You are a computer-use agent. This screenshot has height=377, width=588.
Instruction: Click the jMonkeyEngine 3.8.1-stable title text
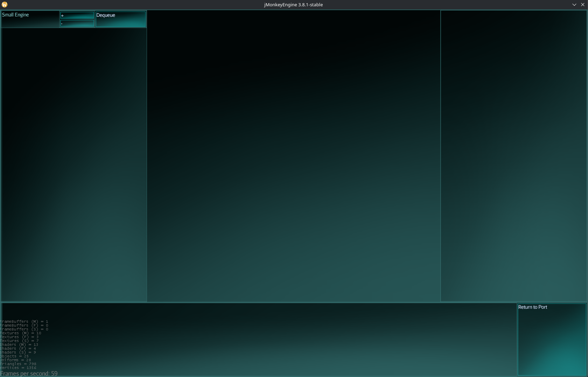point(293,5)
